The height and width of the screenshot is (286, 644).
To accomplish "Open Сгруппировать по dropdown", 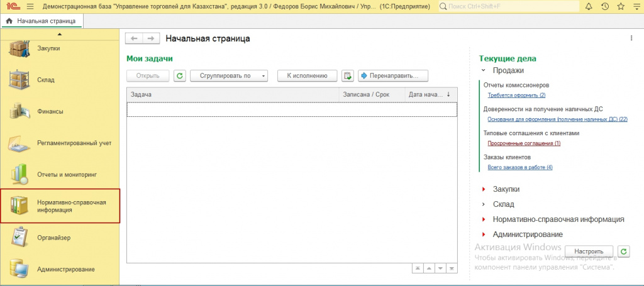I will click(229, 75).
